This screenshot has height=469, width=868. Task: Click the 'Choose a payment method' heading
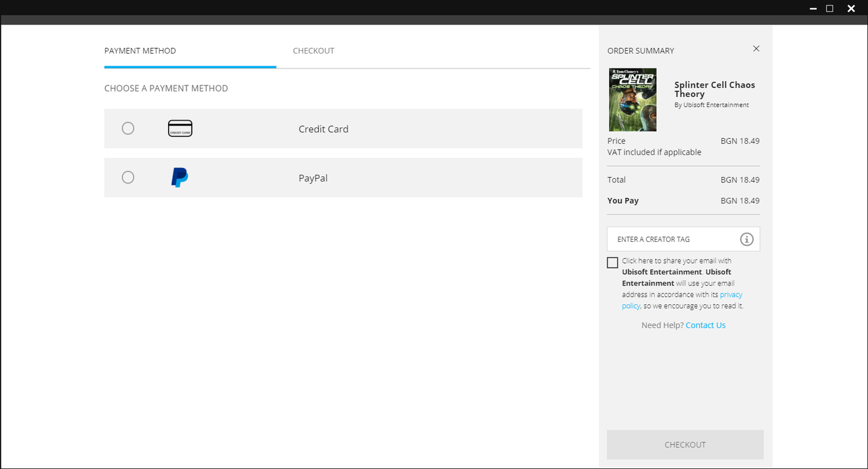[x=166, y=88]
